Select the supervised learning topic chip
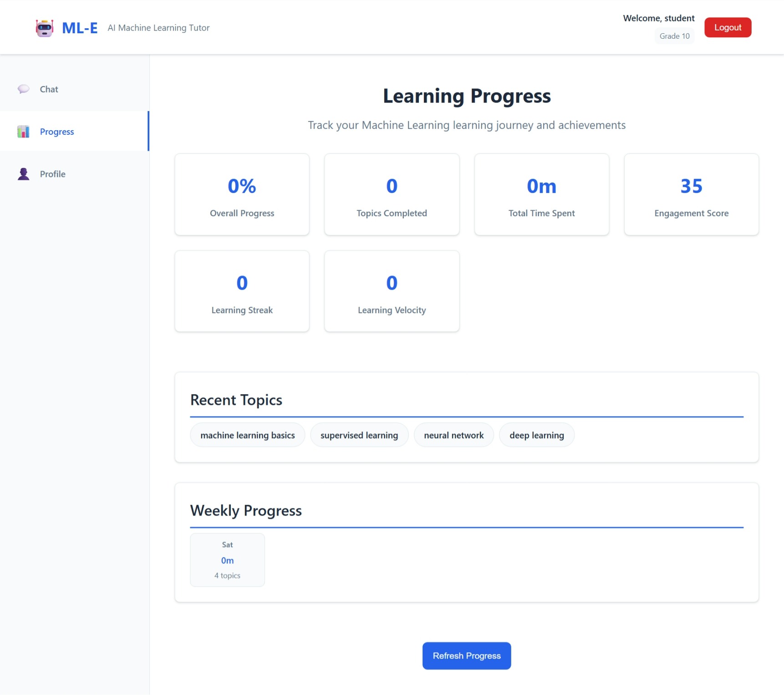The width and height of the screenshot is (784, 695). [359, 435]
